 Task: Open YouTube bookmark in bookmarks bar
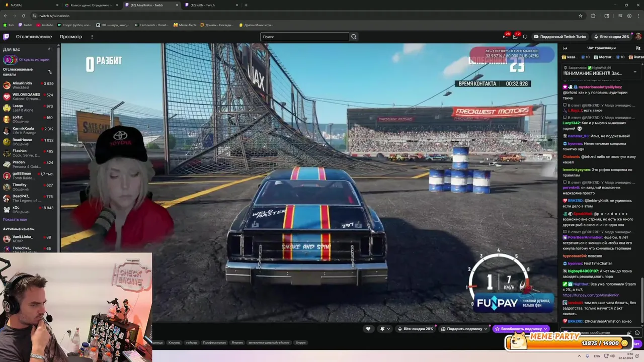click(x=44, y=25)
